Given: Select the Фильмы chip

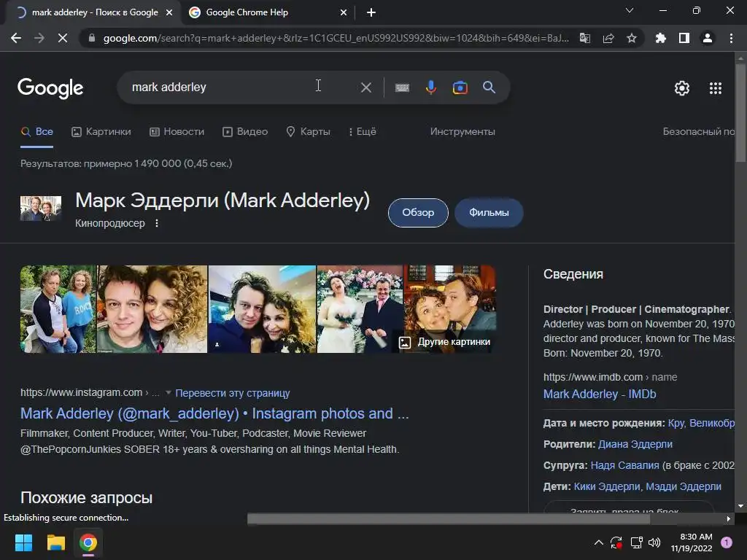Looking at the screenshot, I should click(489, 212).
